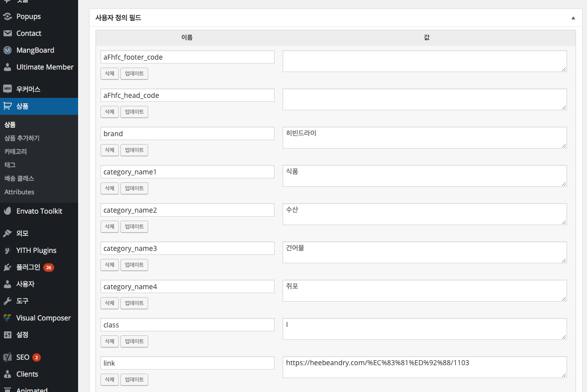Collapse the 사용자 정의 필드 panel
Screen dimensions: 587x392
coord(573,17)
